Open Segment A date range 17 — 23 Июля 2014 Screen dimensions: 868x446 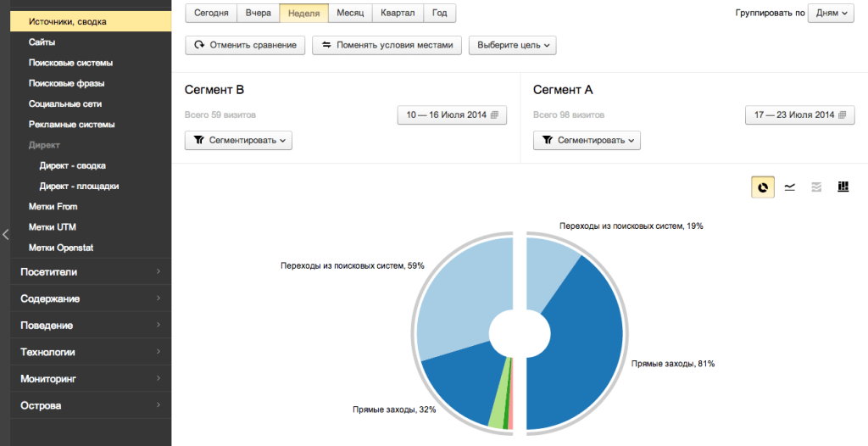pos(800,114)
